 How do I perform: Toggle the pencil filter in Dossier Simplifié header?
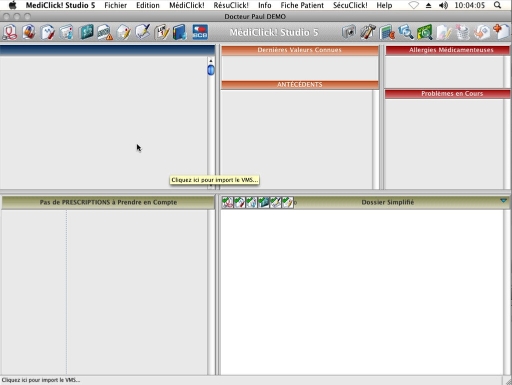coord(288,202)
